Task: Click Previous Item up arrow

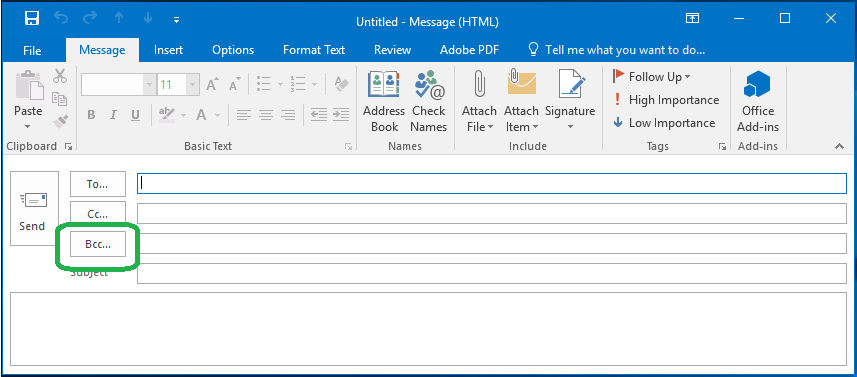Action: tap(119, 19)
